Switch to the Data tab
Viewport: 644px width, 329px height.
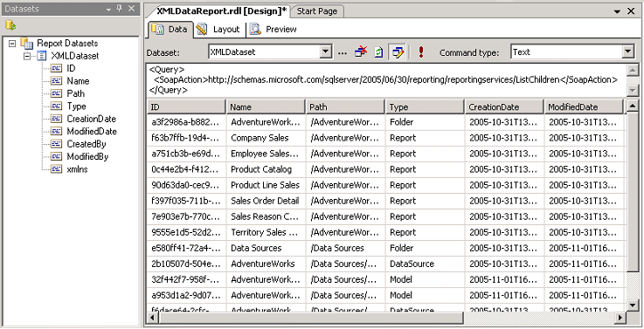point(170,29)
